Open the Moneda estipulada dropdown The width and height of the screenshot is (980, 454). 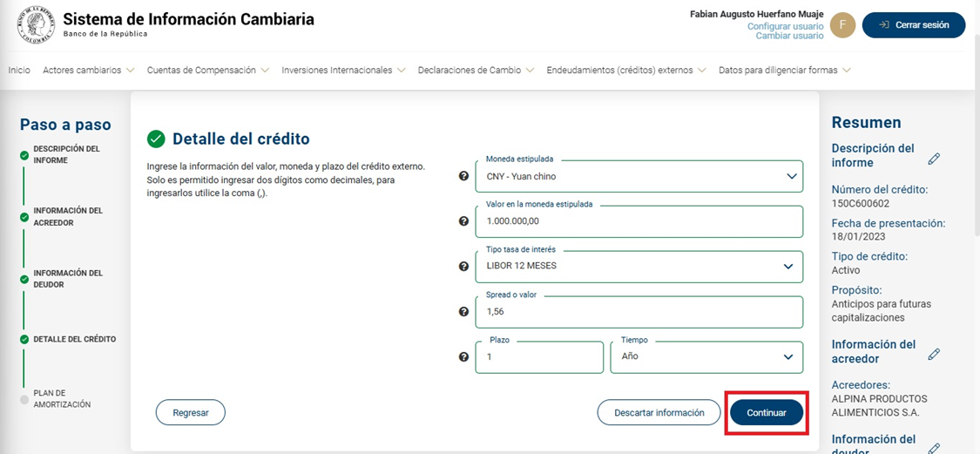(x=639, y=176)
